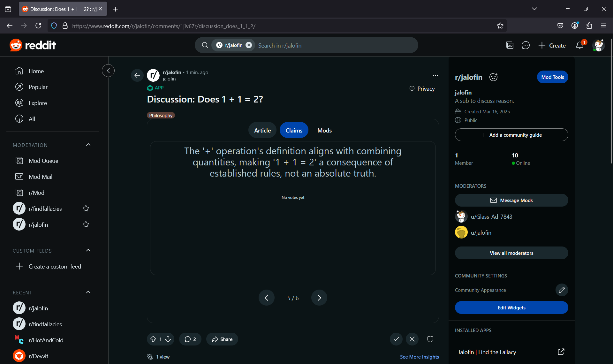Click the Mod Tools button

pyautogui.click(x=552, y=77)
